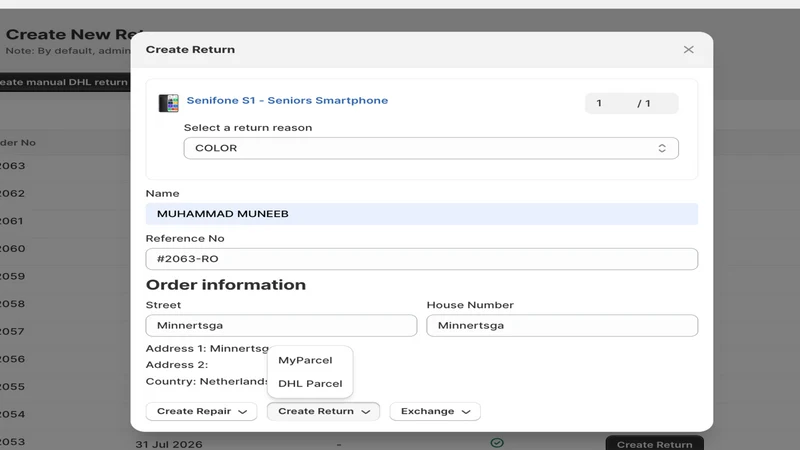The width and height of the screenshot is (800, 450).
Task: Click the '31 Jul 2026' date cell
Action: tap(169, 444)
